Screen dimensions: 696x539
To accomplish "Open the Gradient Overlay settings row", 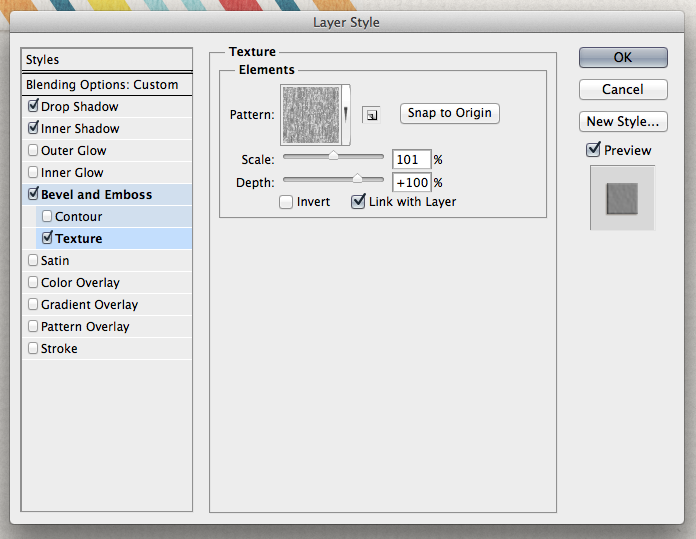I will [x=107, y=305].
